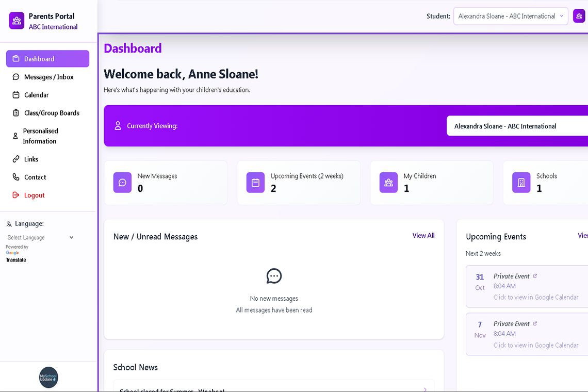Click the My Children people icon
Viewport: 588px width, 392px height.
[388, 183]
